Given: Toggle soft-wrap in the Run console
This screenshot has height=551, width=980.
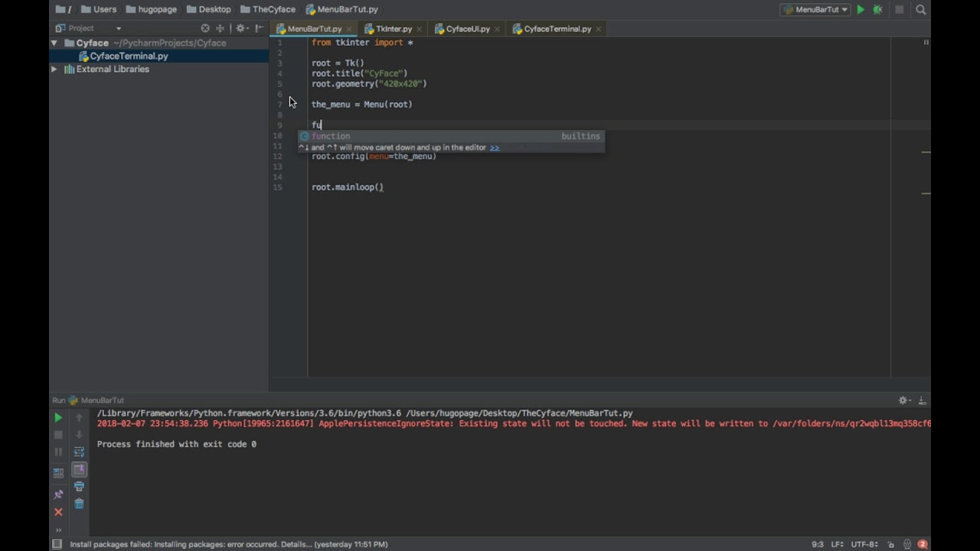Looking at the screenshot, I should 79,452.
